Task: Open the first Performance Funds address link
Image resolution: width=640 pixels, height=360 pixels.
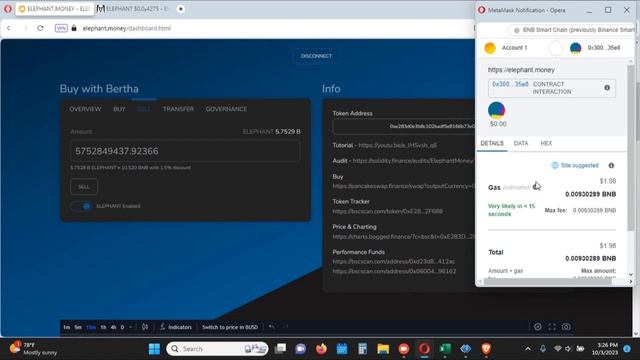Action: click(x=393, y=261)
